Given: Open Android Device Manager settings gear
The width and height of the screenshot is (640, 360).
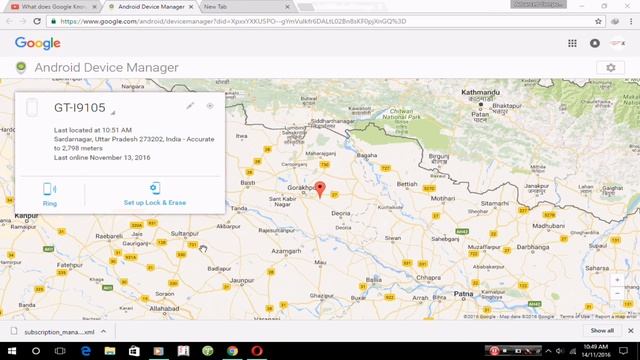Looking at the screenshot, I should [611, 68].
